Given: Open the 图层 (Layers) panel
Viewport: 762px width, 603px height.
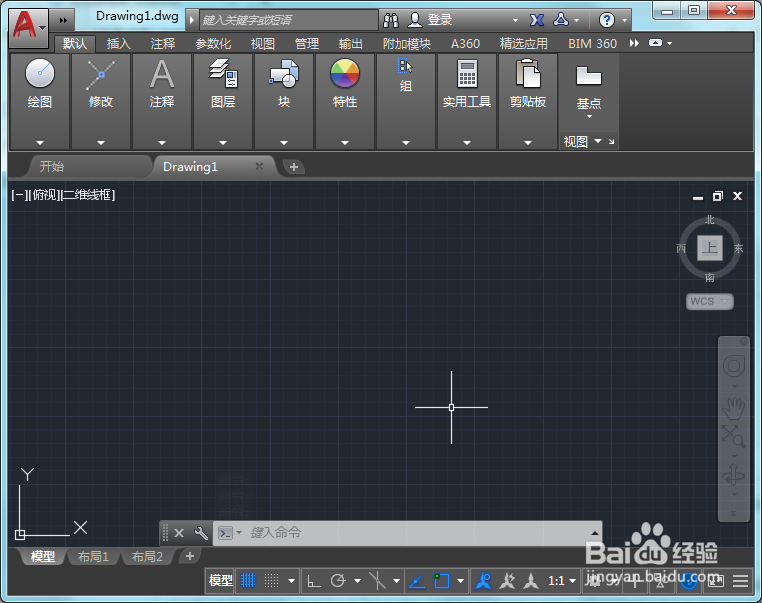Looking at the screenshot, I should pos(223,83).
